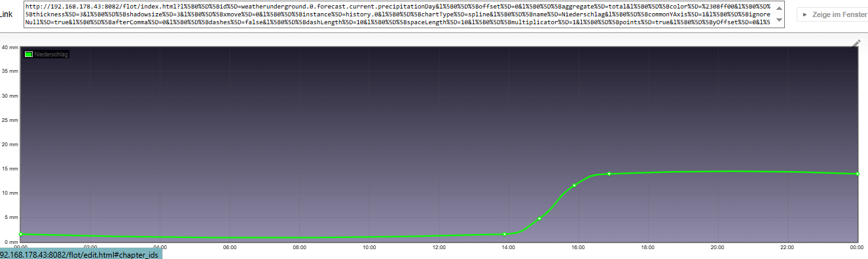
Task: Click the '35 mm' y-axis label
Action: pos(9,71)
